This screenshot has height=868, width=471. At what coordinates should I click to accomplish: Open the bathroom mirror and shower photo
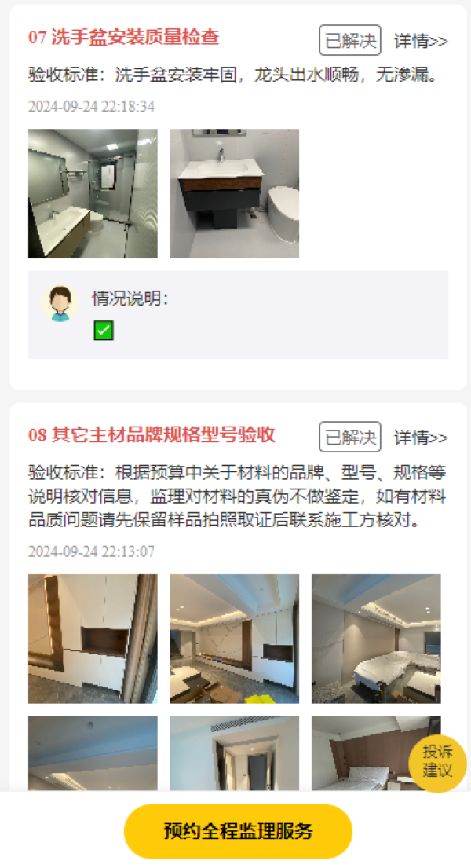pos(93,194)
